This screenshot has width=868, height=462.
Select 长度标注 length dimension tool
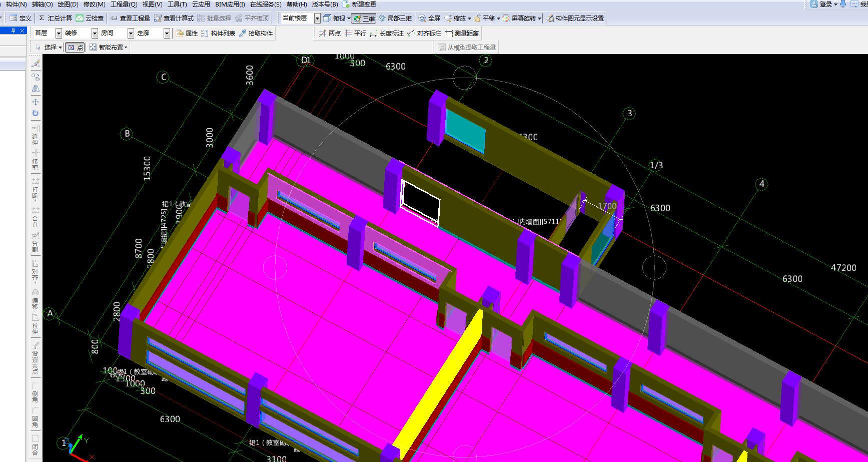386,33
